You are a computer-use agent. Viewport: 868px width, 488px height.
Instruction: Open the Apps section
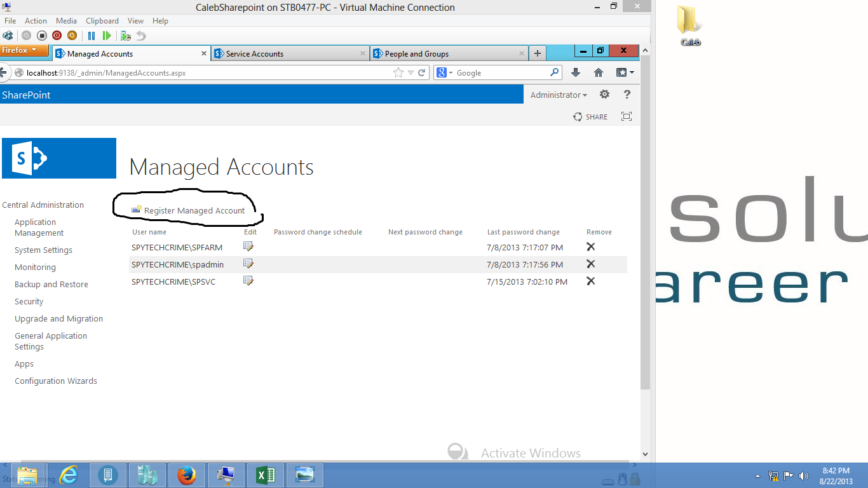(x=24, y=363)
